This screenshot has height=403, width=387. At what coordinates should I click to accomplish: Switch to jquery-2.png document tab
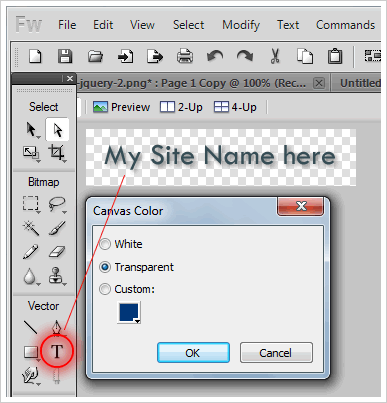193,83
